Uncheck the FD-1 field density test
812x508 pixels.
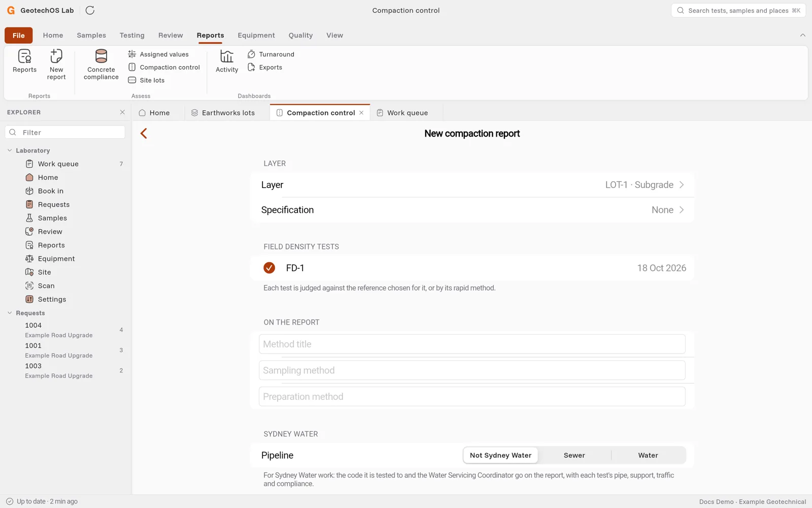coord(269,268)
